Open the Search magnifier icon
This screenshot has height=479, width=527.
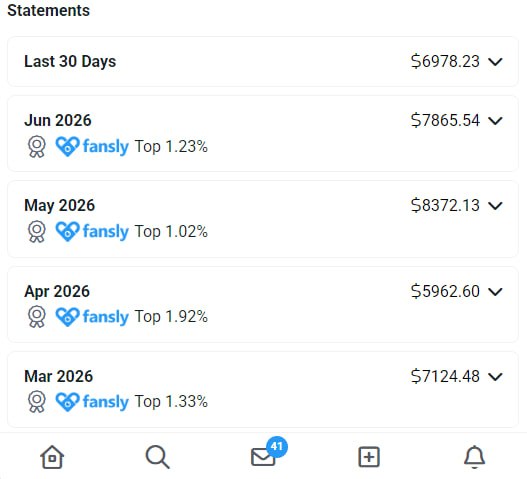pyautogui.click(x=157, y=456)
